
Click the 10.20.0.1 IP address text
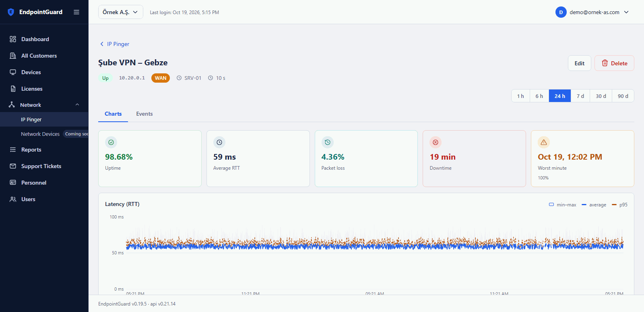coord(132,78)
